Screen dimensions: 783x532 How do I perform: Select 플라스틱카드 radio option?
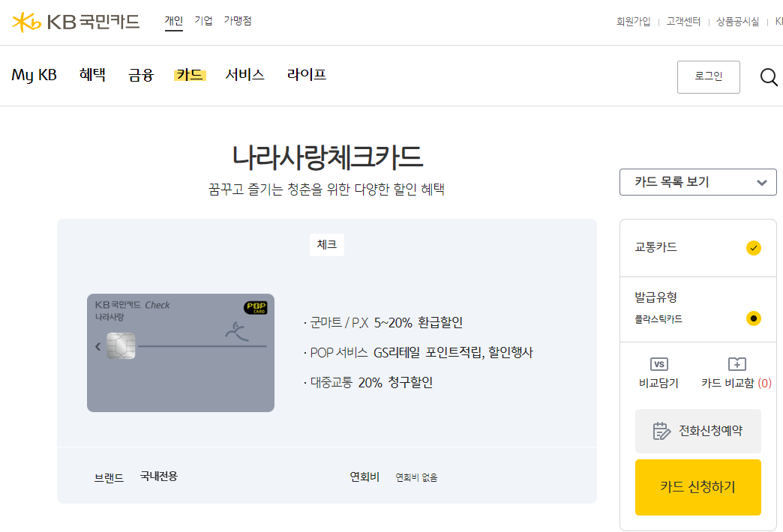point(753,318)
